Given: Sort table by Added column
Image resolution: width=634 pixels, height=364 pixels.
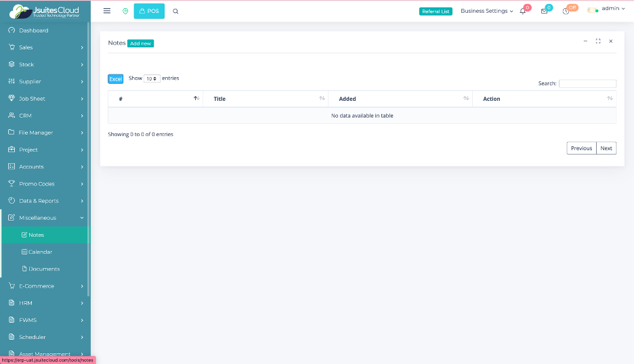Looking at the screenshot, I should (400, 99).
